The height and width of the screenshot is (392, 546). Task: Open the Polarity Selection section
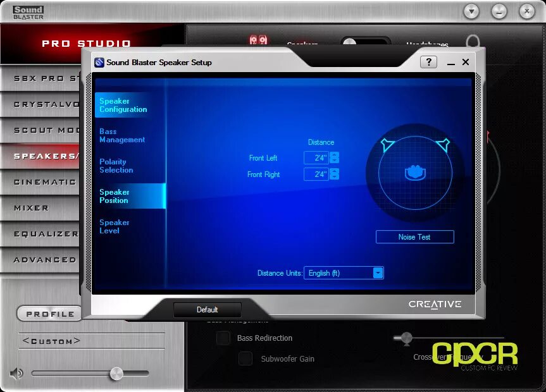pyautogui.click(x=116, y=166)
